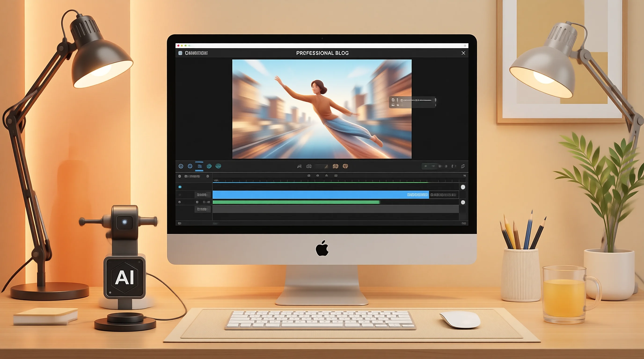Click the white round knob on the green track
The image size is (644, 359).
tap(463, 202)
